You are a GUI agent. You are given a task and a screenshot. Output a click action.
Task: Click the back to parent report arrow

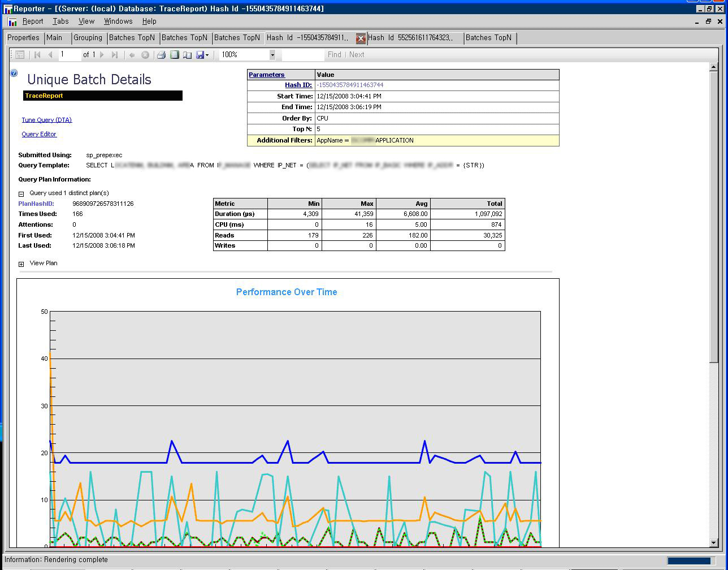(132, 55)
